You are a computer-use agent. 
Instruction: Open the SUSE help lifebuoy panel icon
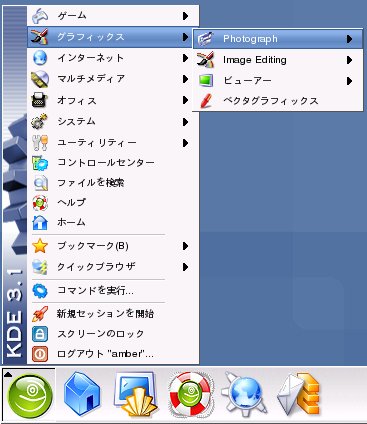190,395
